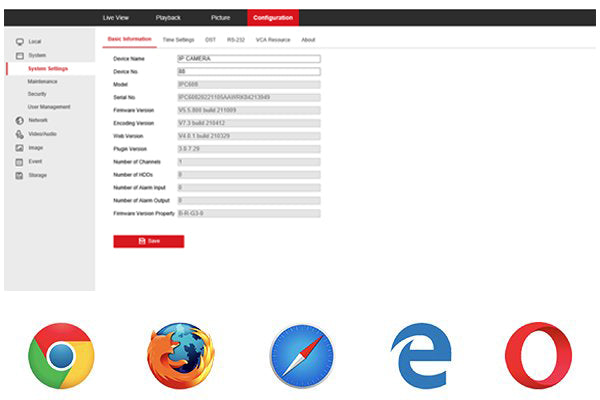Click the Mozilla Firefox browser icon
Viewport: 600px width, 400px height.
coord(180,356)
